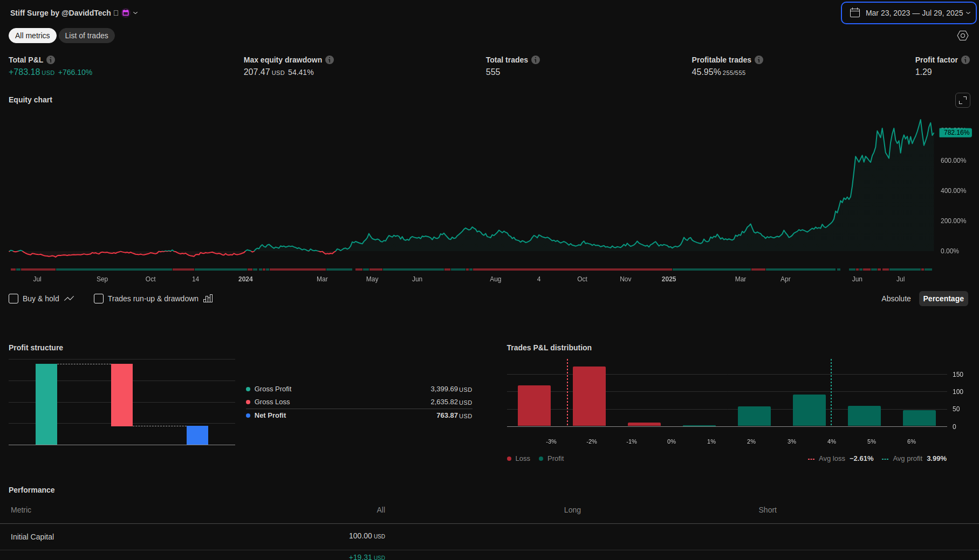979x560 pixels.
Task: Click the 782.16% equity value label
Action: coord(956,133)
